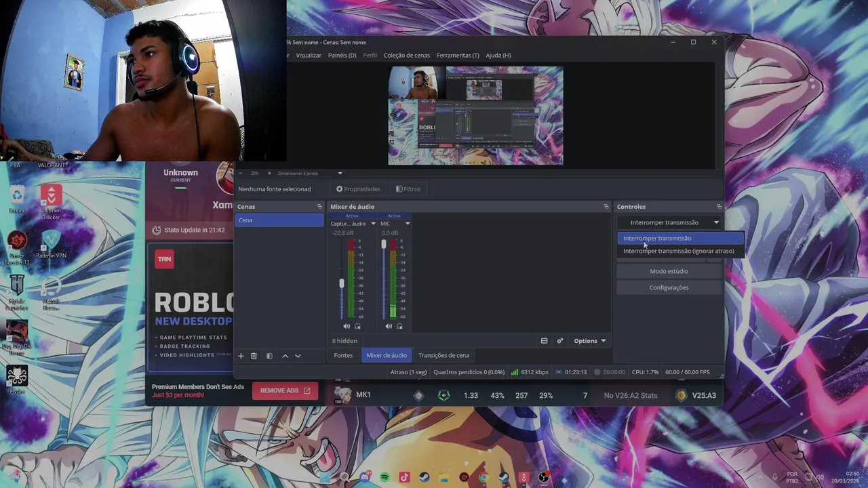Move scene down with arrow icon
This screenshot has height=488, width=868.
click(x=298, y=356)
